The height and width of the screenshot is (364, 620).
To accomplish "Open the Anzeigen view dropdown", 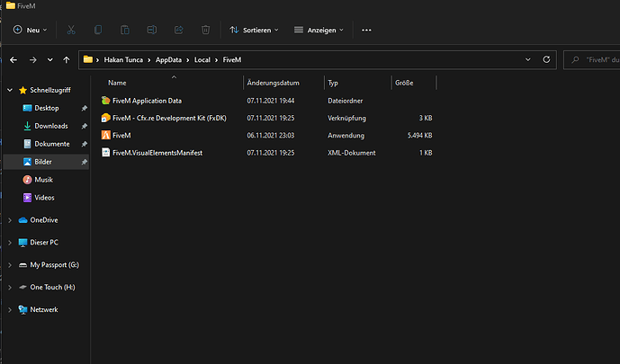I will tap(320, 30).
